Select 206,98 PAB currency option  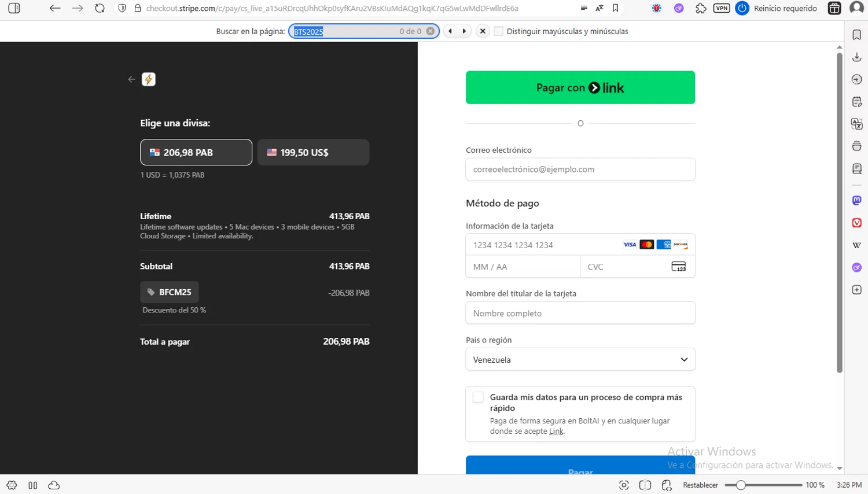(196, 152)
